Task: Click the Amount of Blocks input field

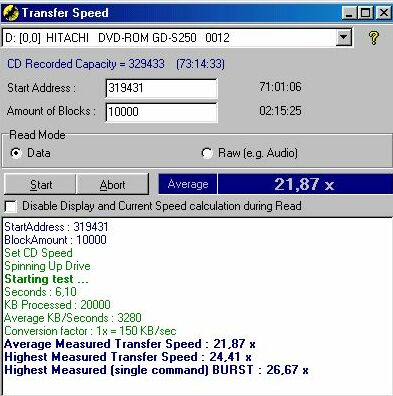Action: (x=161, y=112)
